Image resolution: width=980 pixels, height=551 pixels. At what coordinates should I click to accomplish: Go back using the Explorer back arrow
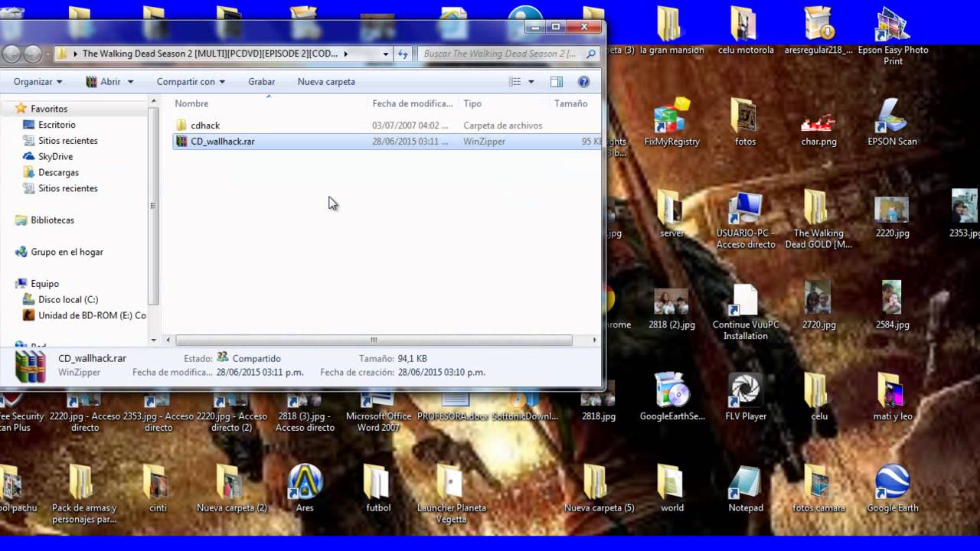11,54
